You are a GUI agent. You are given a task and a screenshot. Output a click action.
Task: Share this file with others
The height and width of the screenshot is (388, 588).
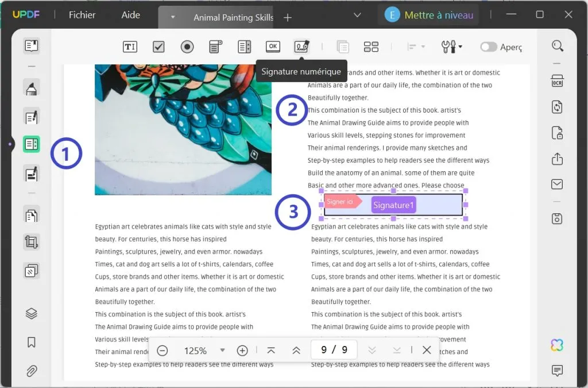(557, 159)
